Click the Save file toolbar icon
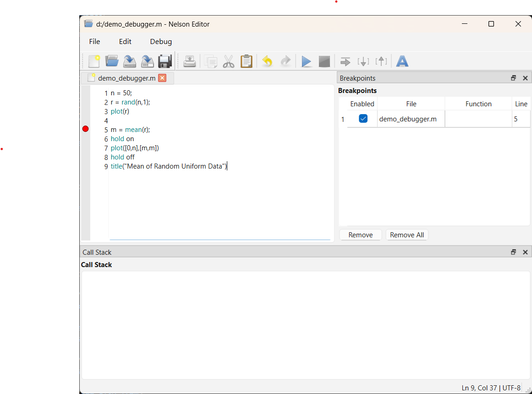 130,61
